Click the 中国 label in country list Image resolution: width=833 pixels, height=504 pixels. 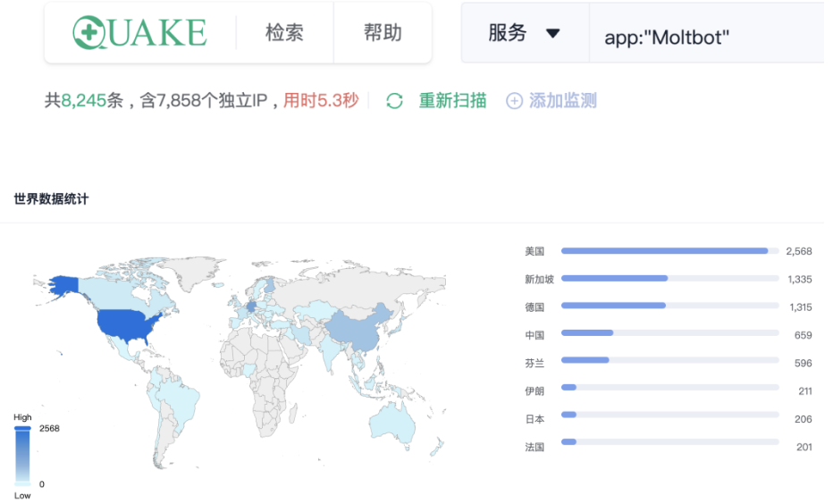[x=534, y=335]
